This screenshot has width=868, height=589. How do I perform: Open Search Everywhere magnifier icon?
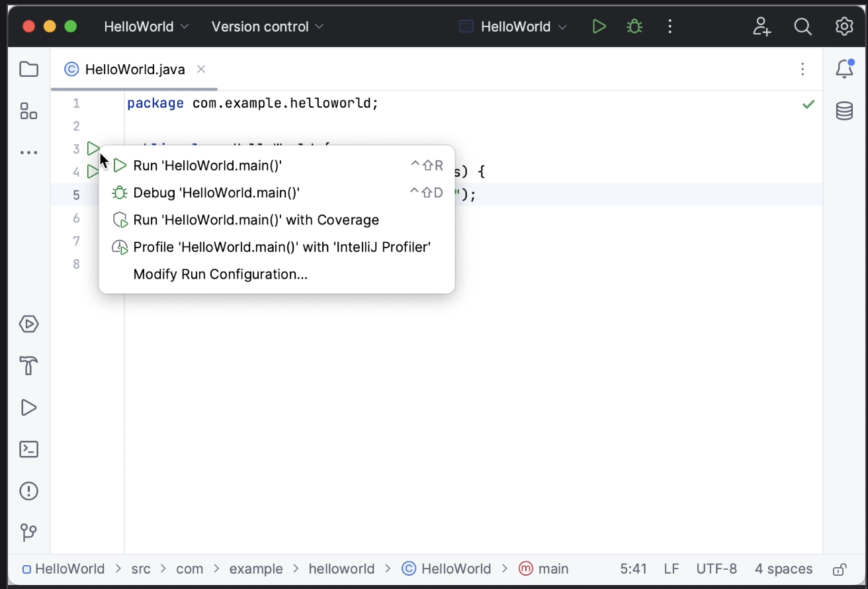click(x=803, y=26)
